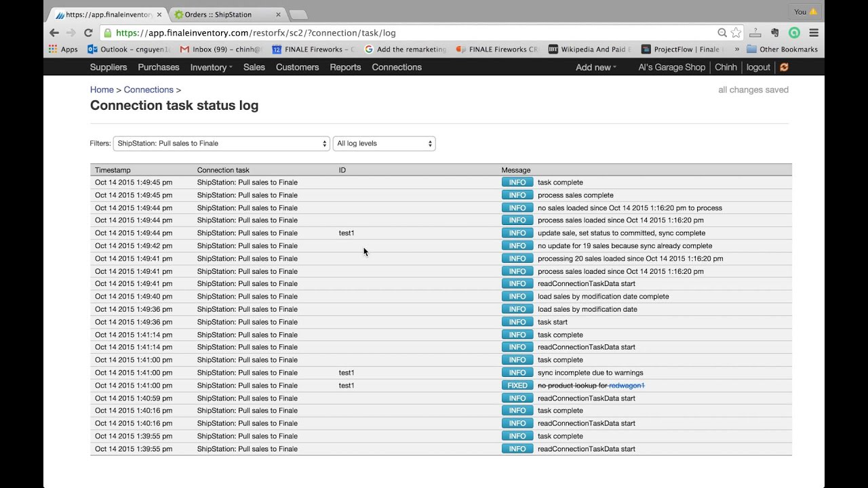The image size is (868, 488).
Task: Click INFO badge on task start row
Action: pos(517,322)
